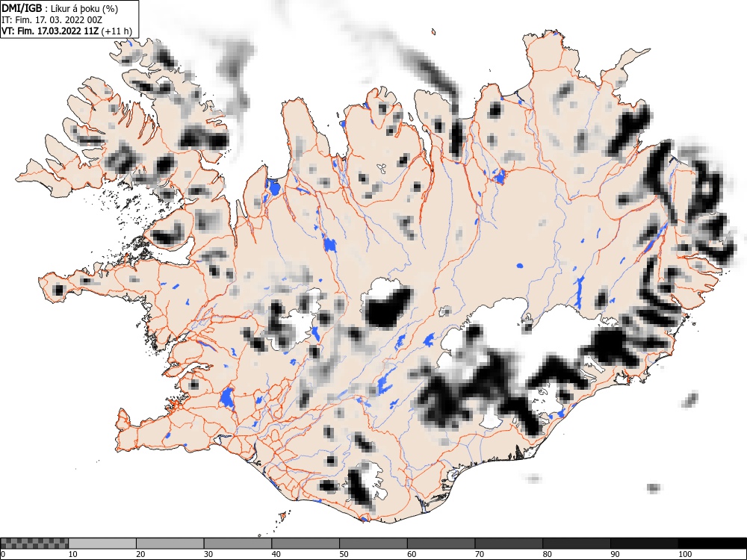Click the 50-60 dark gray legend swatch
Image resolution: width=747 pixels, height=560 pixels.
point(373,544)
